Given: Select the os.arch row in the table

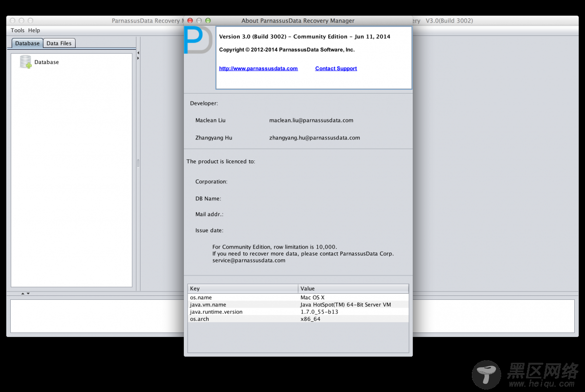Looking at the screenshot, I should (x=298, y=319).
